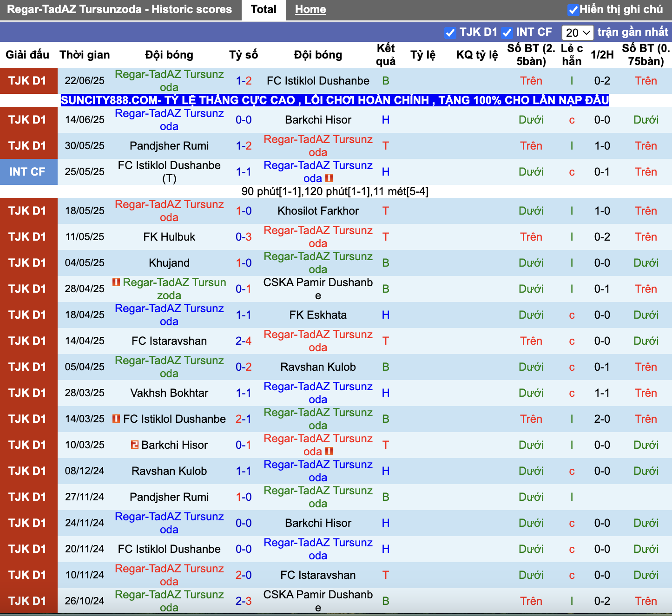672x616 pixels.
Task: Click date 27/11/24 in Pandjsher Rumi row
Action: tap(85, 497)
